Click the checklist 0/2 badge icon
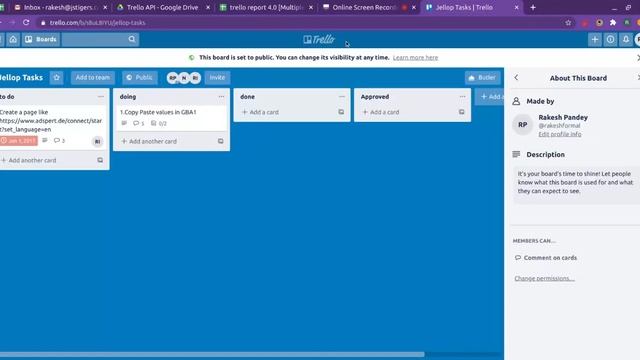The image size is (640, 360). tap(153, 123)
